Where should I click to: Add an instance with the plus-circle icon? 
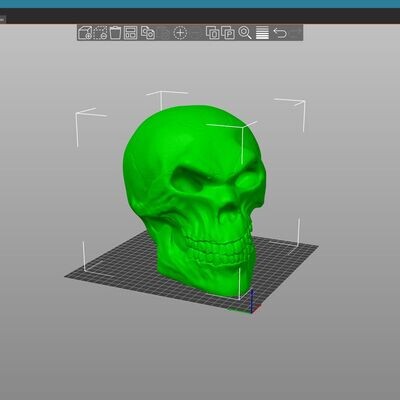coord(180,33)
